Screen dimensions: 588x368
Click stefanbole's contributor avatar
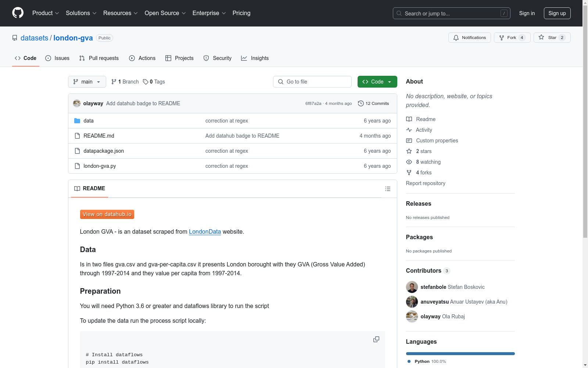[412, 287]
